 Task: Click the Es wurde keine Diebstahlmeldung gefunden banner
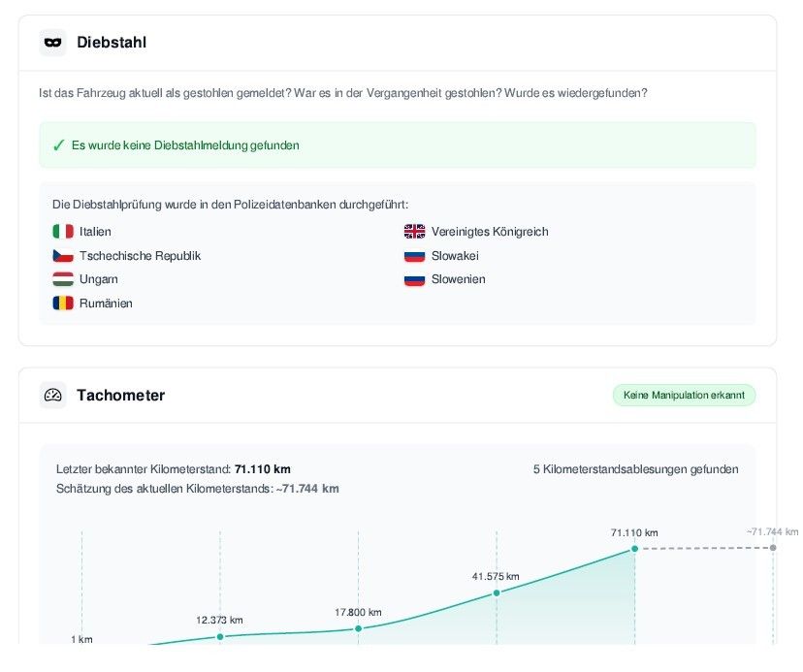click(x=398, y=144)
